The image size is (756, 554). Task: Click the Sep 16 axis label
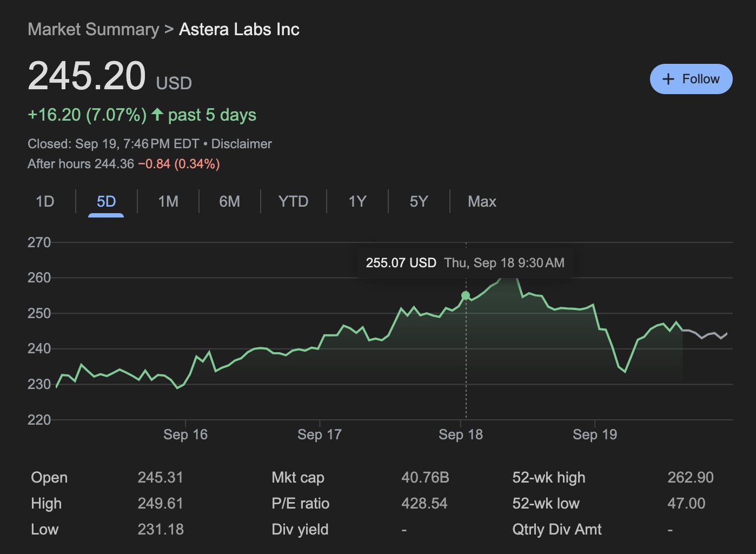185,434
